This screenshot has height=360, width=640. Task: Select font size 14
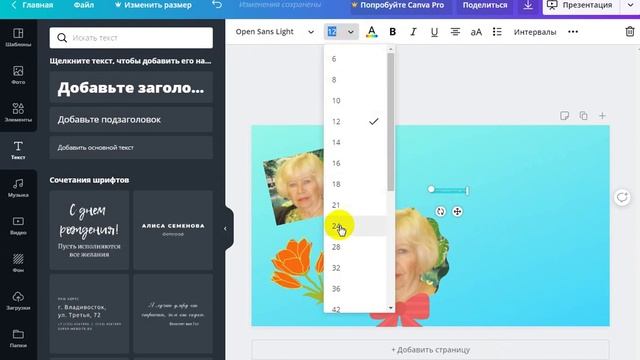click(355, 142)
